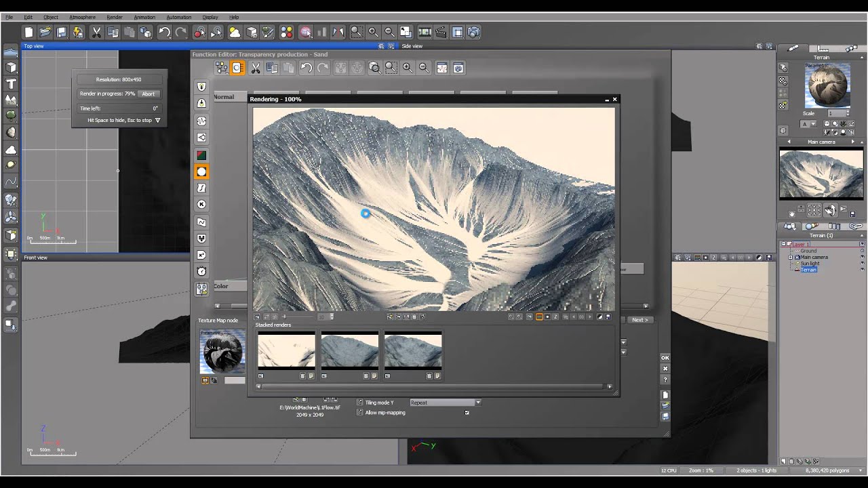Viewport: 868px width, 488px height.
Task: Open the four-color dots material summary icon
Action: (x=286, y=32)
